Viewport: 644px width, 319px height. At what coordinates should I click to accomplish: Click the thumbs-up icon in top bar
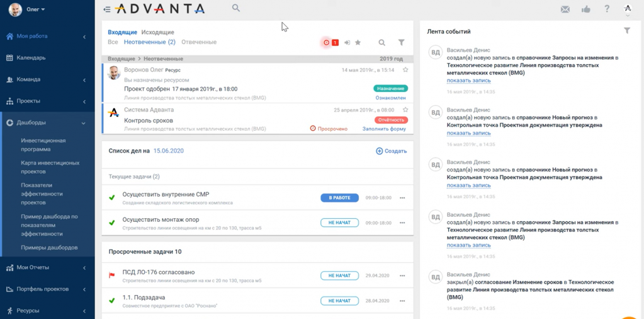(x=585, y=9)
